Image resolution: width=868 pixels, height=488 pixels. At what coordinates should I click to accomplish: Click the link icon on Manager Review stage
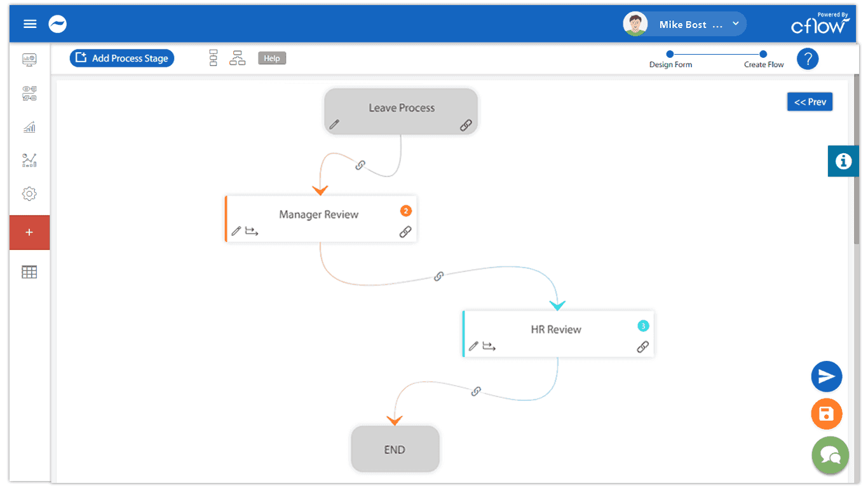(405, 232)
